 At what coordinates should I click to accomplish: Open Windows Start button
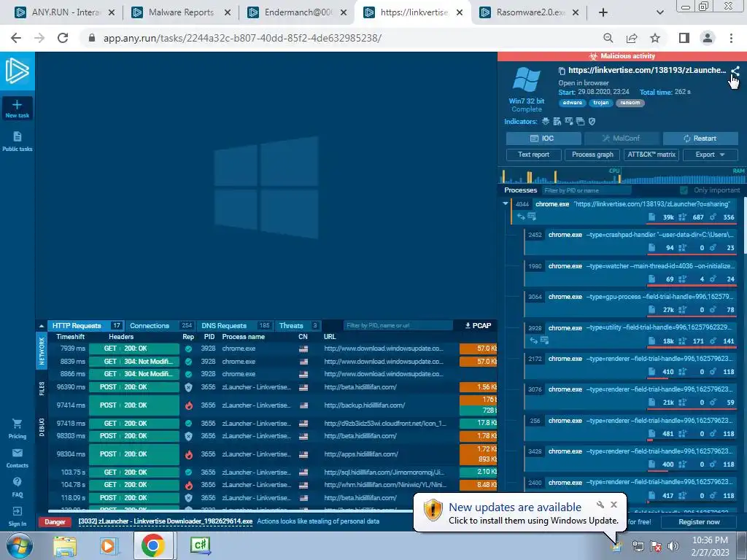click(19, 545)
